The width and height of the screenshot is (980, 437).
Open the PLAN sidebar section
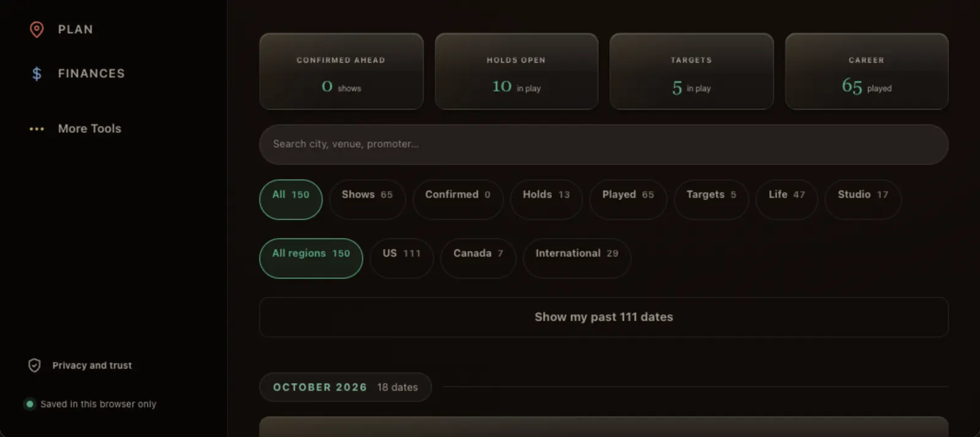(75, 29)
